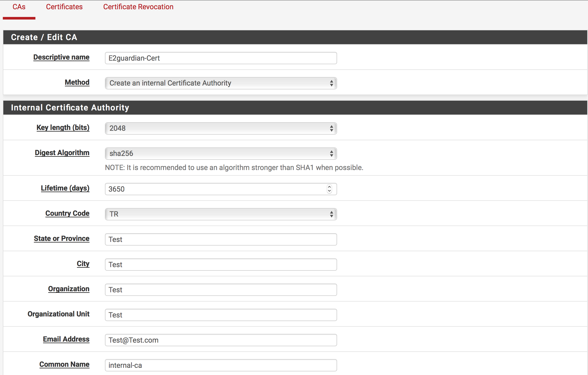Image resolution: width=588 pixels, height=375 pixels.
Task: Click the Email Address input field
Action: pyautogui.click(x=221, y=340)
